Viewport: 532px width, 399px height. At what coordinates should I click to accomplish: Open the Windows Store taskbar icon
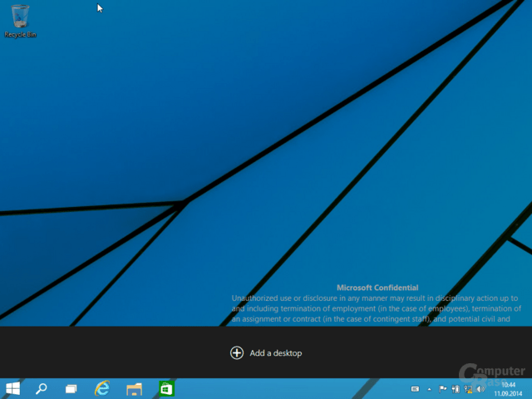click(x=166, y=389)
